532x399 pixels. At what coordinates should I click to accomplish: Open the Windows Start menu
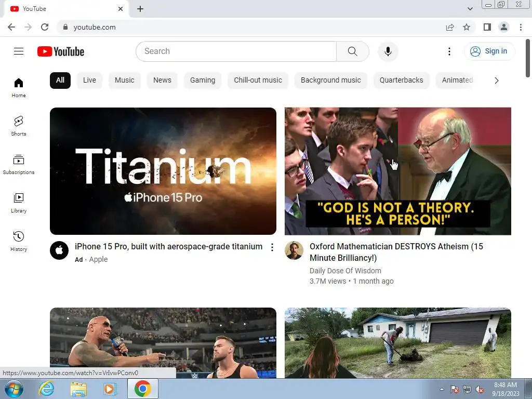[x=14, y=389]
